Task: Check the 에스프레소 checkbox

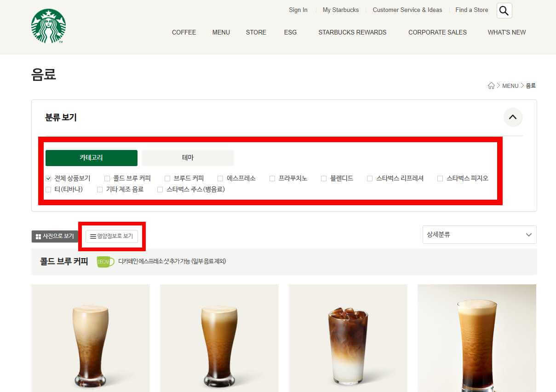Action: [x=220, y=178]
